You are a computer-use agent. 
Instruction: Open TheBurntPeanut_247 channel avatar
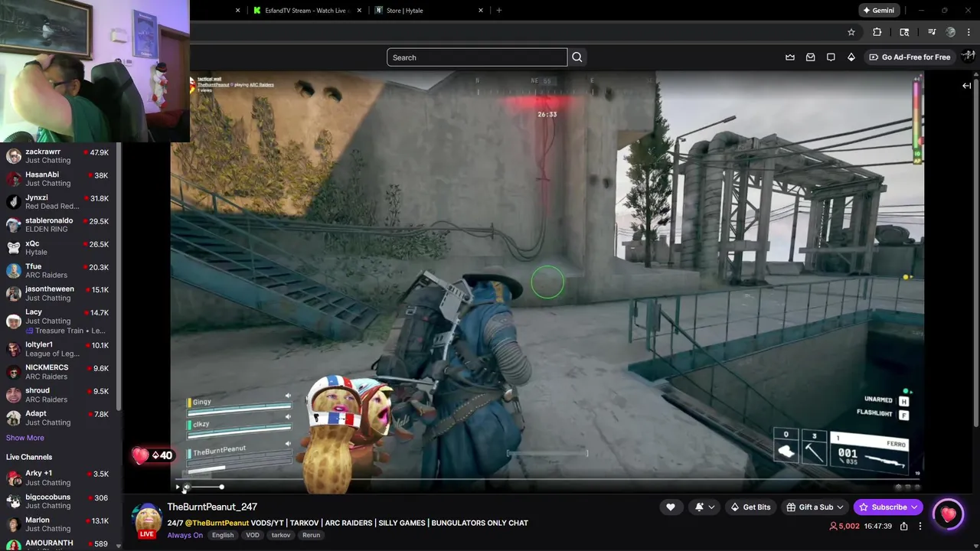pos(147,521)
